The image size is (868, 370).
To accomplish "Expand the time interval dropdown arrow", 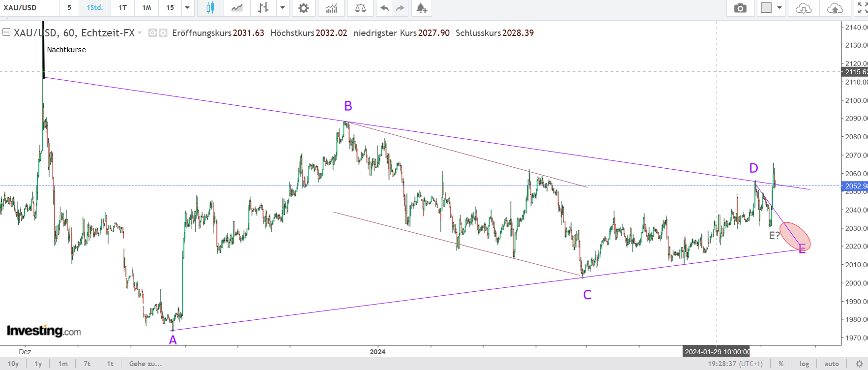I will (187, 8).
